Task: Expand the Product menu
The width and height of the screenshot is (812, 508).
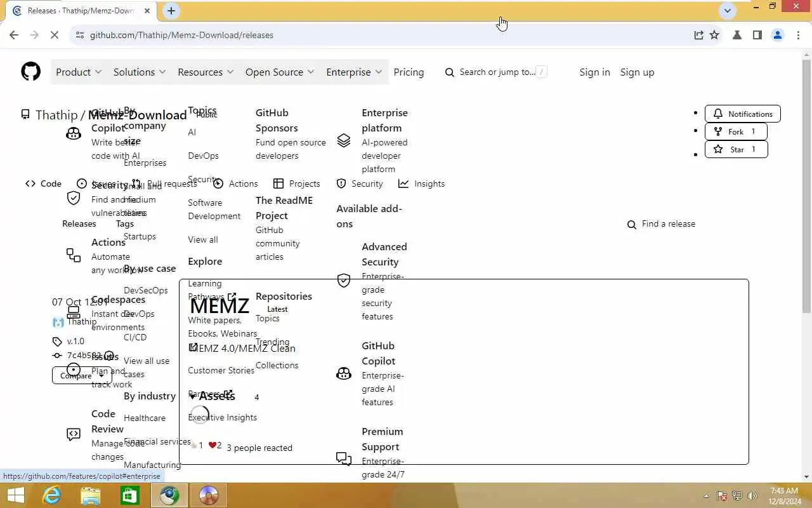Action: [x=78, y=72]
